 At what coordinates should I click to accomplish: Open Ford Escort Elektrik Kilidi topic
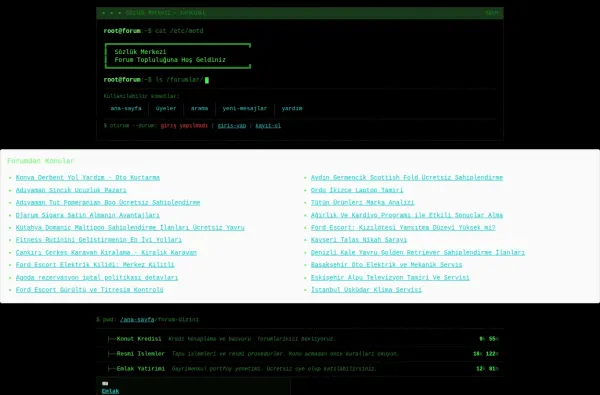pyautogui.click(x=95, y=265)
